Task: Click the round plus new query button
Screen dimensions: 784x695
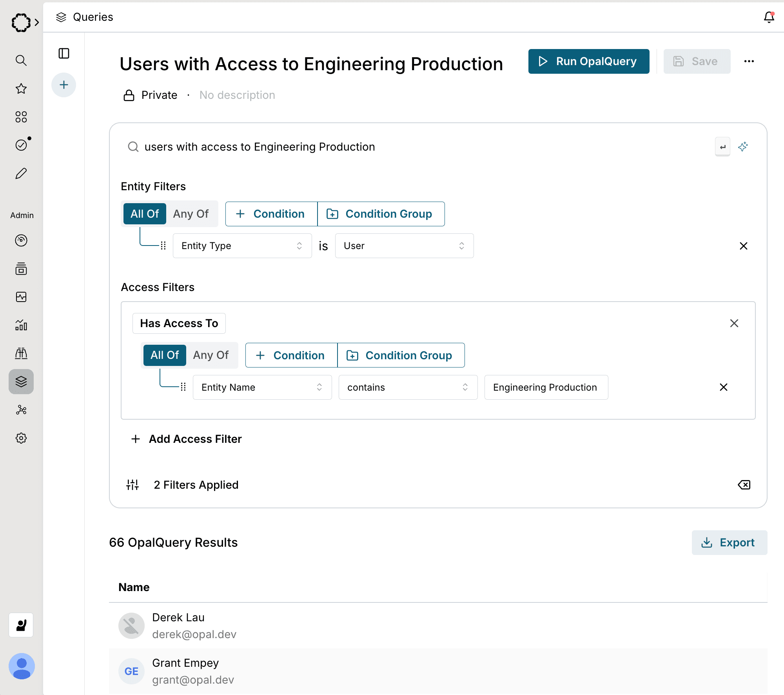Action: tap(64, 85)
